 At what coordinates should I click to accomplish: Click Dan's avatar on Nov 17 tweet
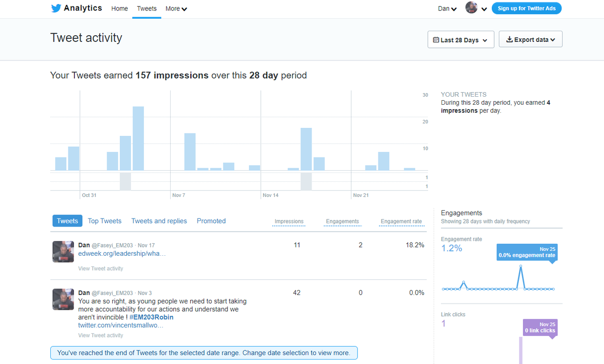63,252
